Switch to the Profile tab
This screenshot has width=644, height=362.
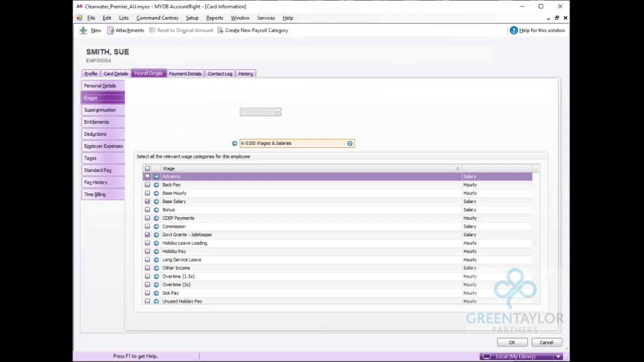[91, 73]
